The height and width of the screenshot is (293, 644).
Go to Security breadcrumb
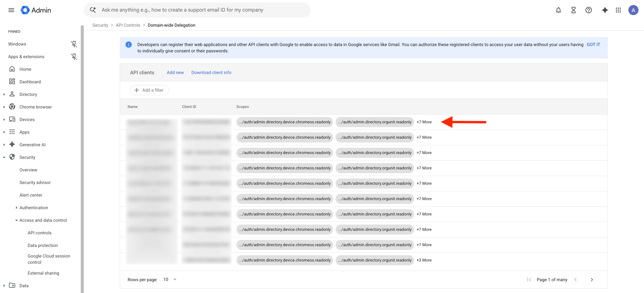(100, 25)
